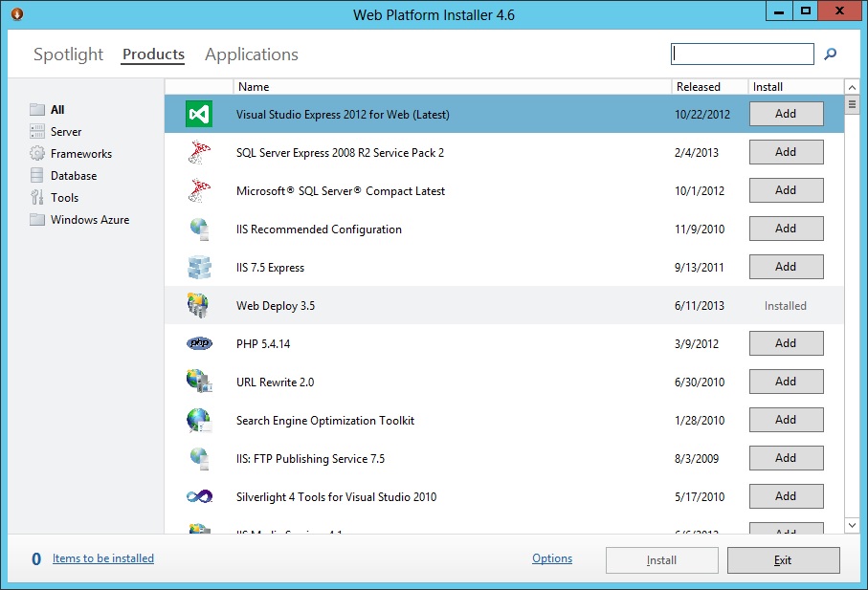Viewport: 868px width, 590px height.
Task: Add SQL Server Express 2008 R2 SP2
Action: (786, 152)
